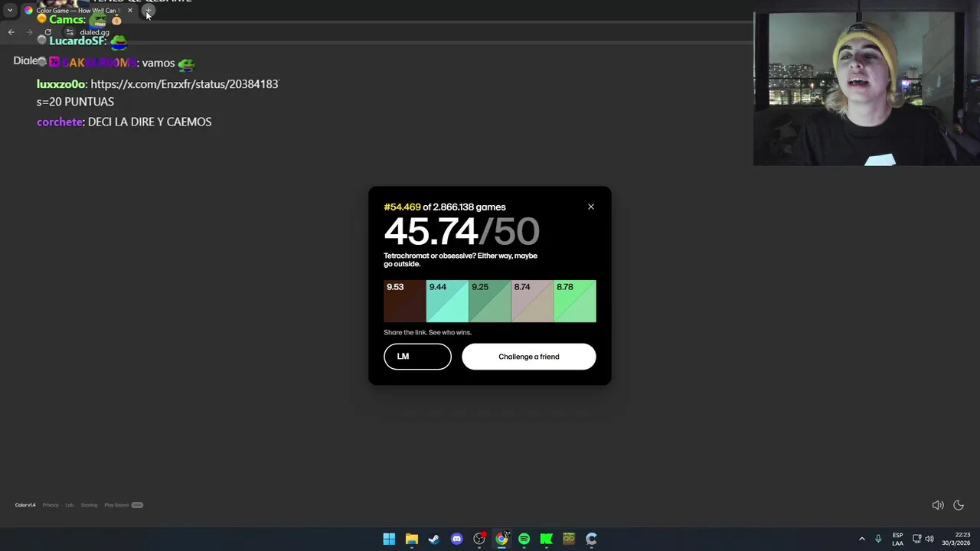This screenshot has height=551, width=980.
Task: Open the system volume tray icon
Action: (929, 539)
